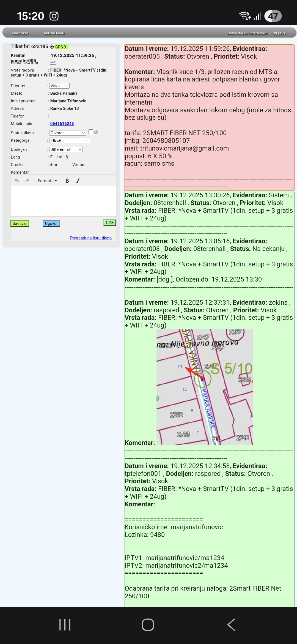Follow the Povratak na listu tiketa link
The image size is (297, 644).
click(91, 238)
